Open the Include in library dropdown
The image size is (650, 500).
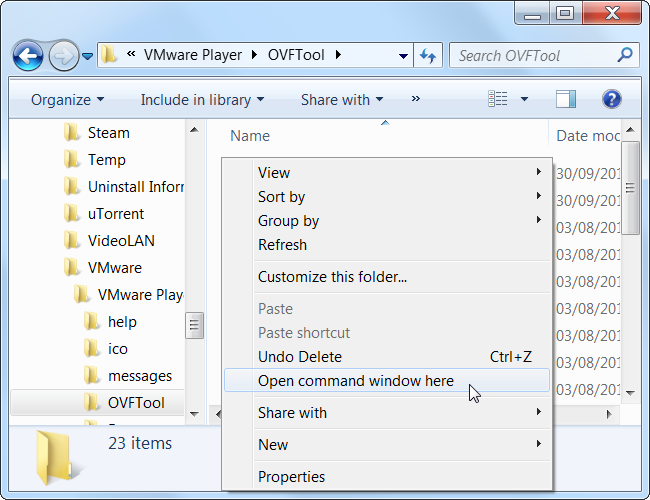click(202, 100)
